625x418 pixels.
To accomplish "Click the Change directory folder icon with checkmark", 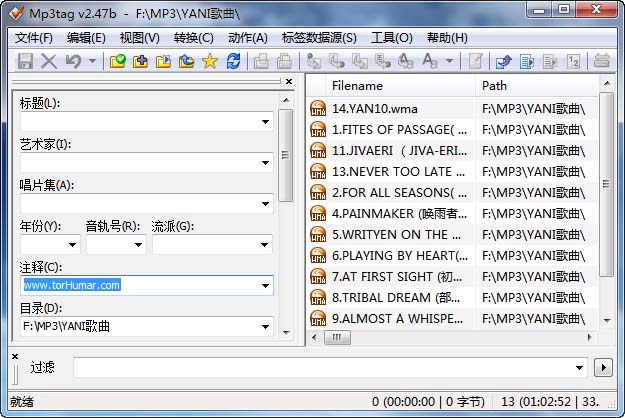I will (x=118, y=61).
